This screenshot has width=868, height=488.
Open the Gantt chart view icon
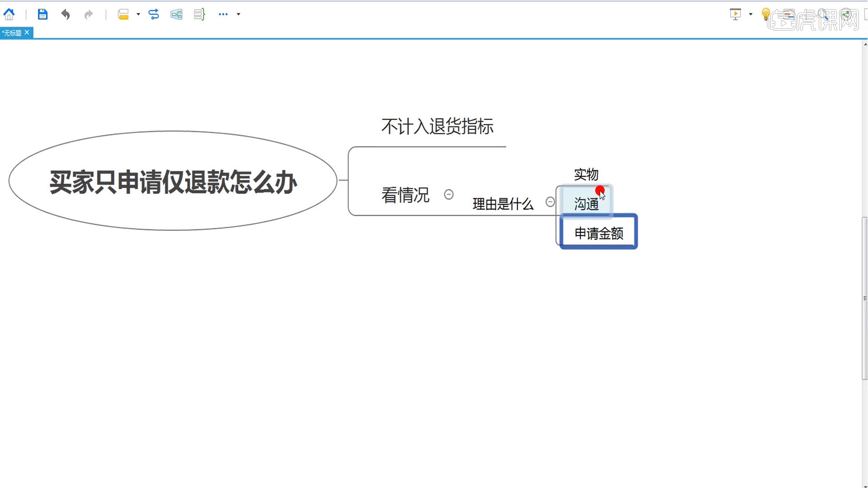(x=789, y=14)
